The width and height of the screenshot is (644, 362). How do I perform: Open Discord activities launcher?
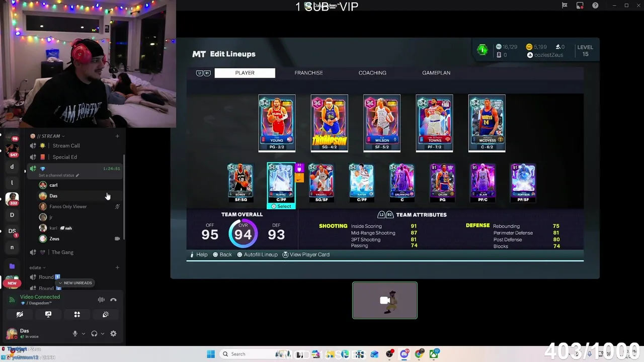77,314
